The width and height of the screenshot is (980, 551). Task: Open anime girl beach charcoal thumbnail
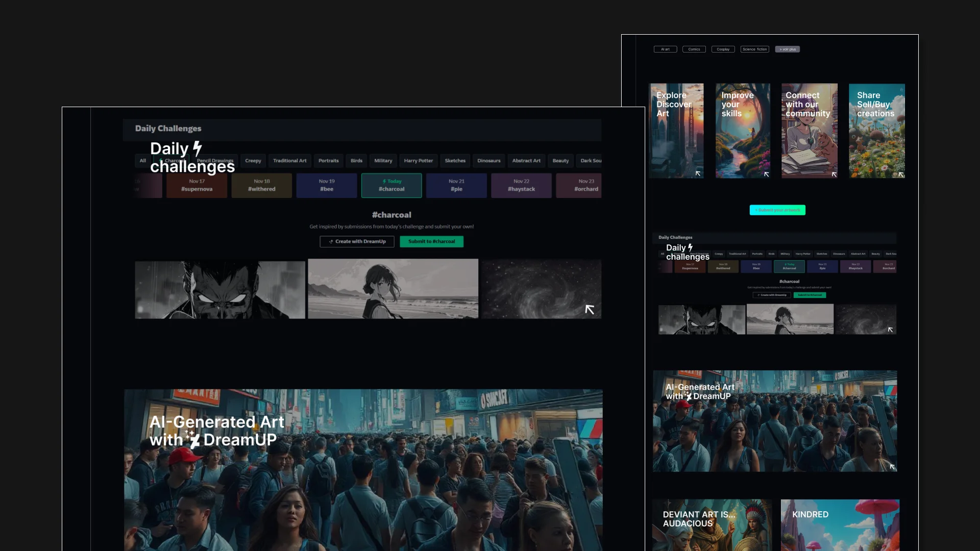pyautogui.click(x=393, y=289)
